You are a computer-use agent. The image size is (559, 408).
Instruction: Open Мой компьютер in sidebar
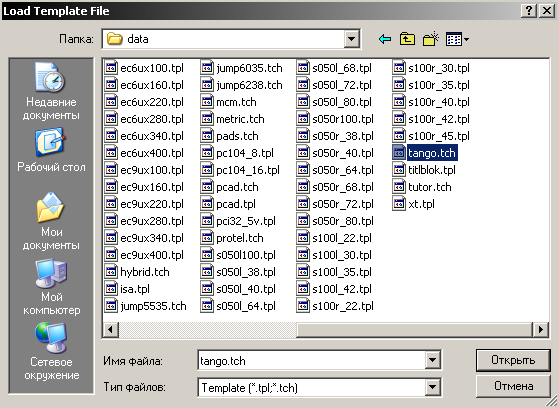tap(51, 287)
